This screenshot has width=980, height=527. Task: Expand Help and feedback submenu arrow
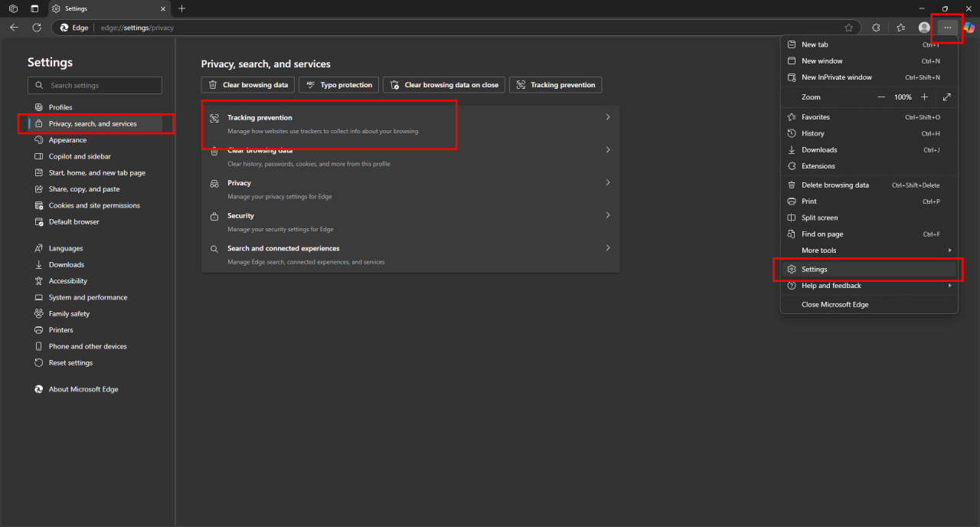click(x=949, y=286)
